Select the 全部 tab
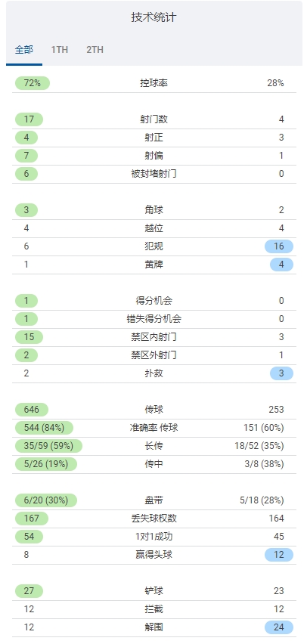This screenshot has height=644, width=307. tap(24, 50)
